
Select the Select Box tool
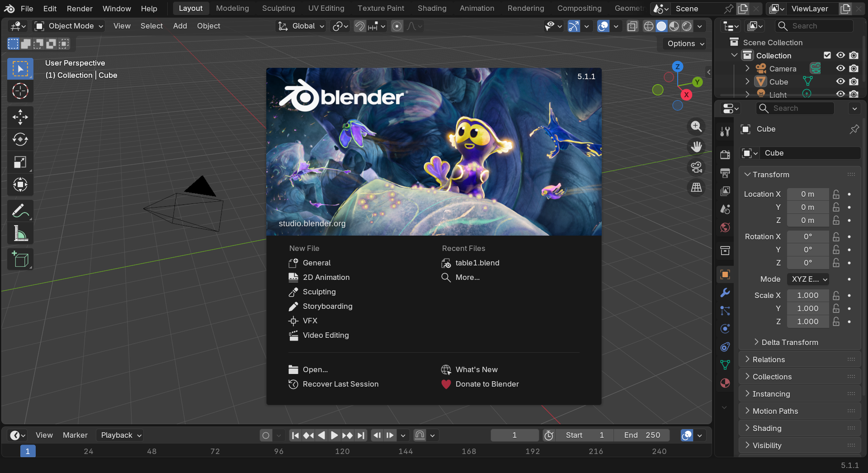[20, 69]
